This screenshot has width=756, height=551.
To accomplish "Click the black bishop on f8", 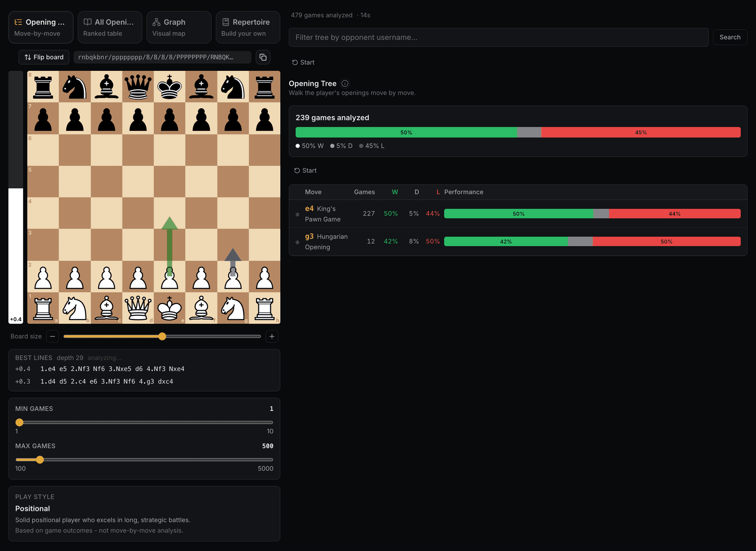I will [201, 87].
